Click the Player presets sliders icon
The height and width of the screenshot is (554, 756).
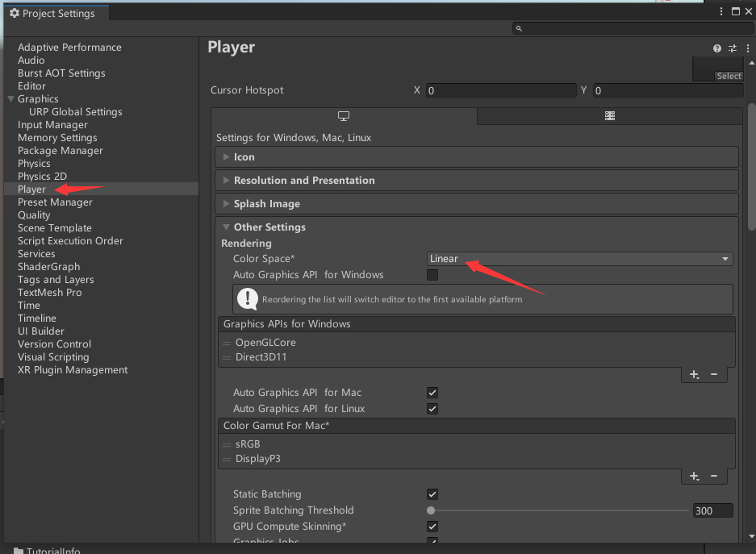(733, 48)
